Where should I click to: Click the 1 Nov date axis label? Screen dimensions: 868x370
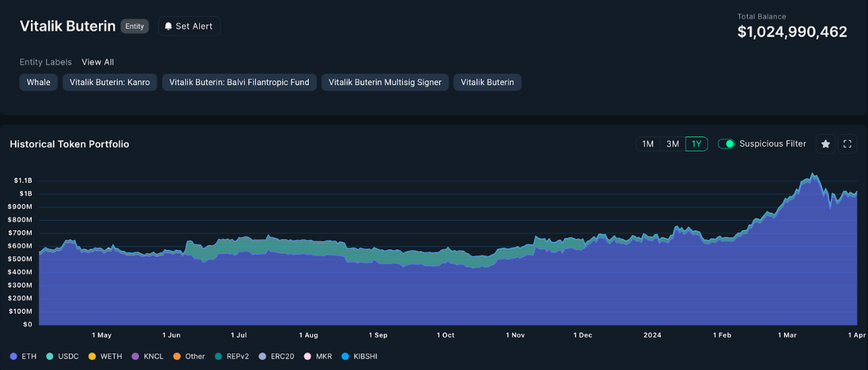click(516, 335)
